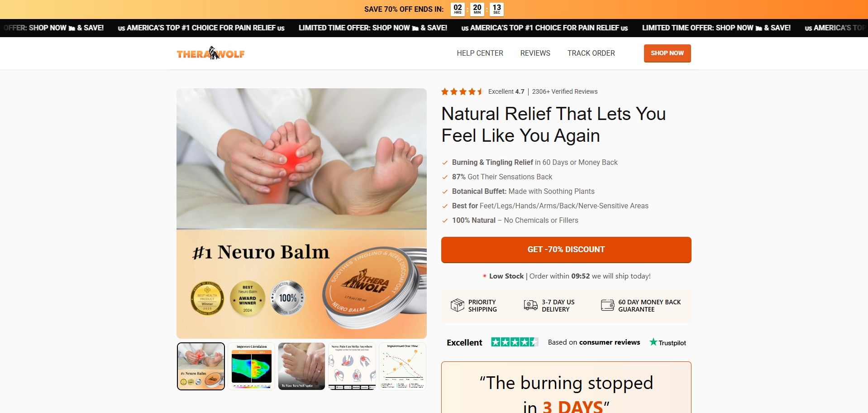The image size is (868, 413).
Task: Select the Nerve Pain Can Strike Anywhere thumbnail
Action: [x=352, y=366]
